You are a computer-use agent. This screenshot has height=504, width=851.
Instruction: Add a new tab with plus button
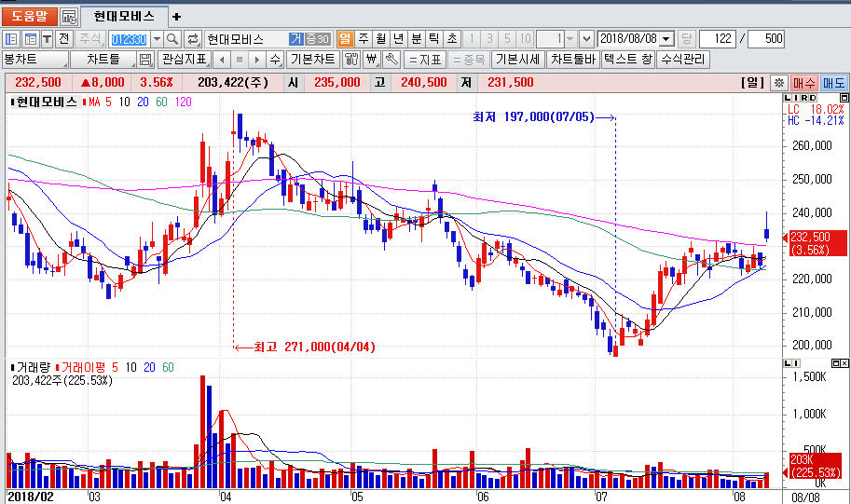(177, 17)
